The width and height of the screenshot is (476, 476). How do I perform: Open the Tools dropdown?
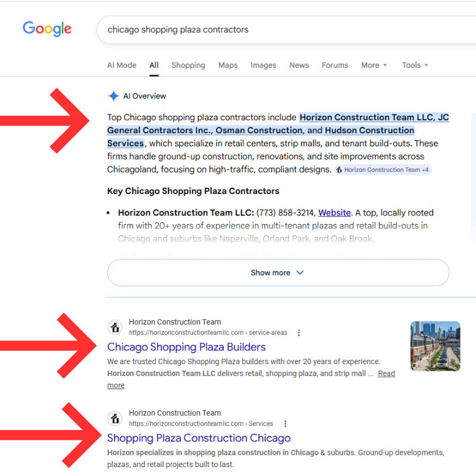[x=414, y=65]
